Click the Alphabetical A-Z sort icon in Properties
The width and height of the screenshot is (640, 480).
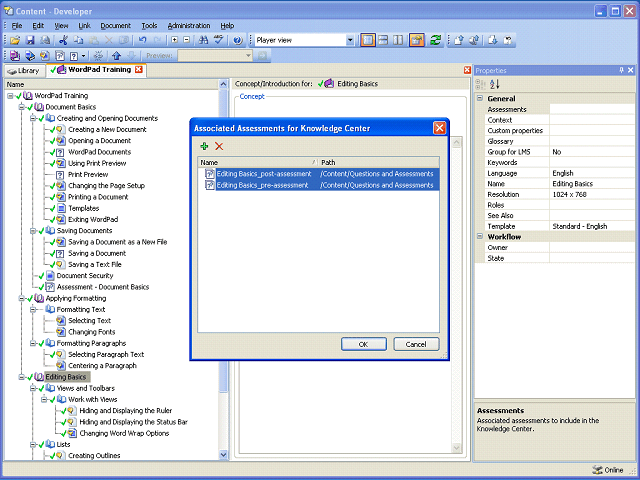495,84
